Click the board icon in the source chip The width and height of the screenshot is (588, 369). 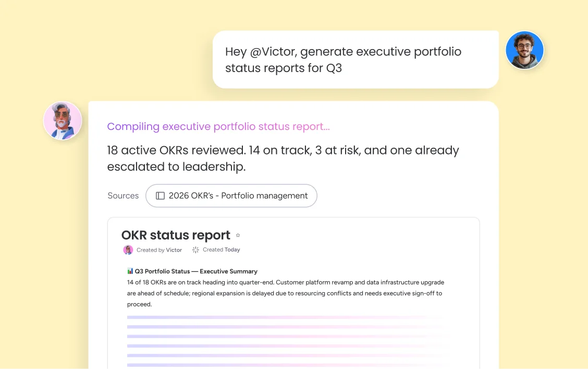[160, 196]
